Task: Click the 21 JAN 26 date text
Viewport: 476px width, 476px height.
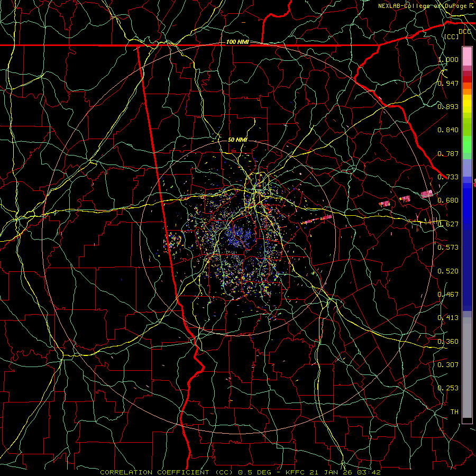Action: (x=331, y=472)
